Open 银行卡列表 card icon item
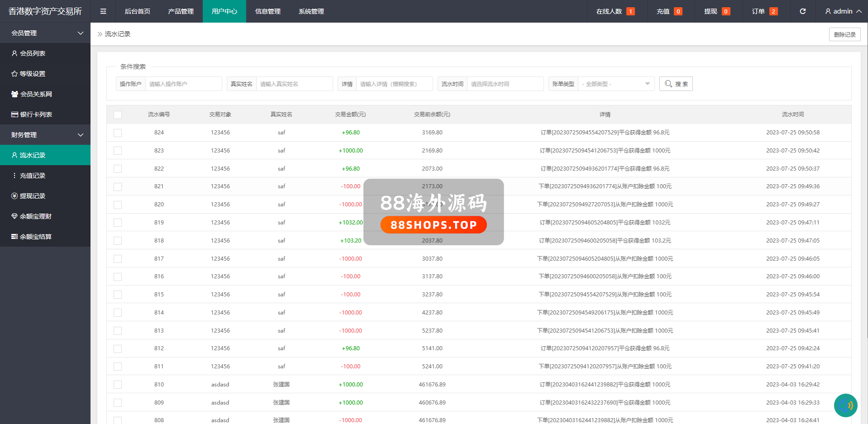868x424 pixels. (x=14, y=114)
